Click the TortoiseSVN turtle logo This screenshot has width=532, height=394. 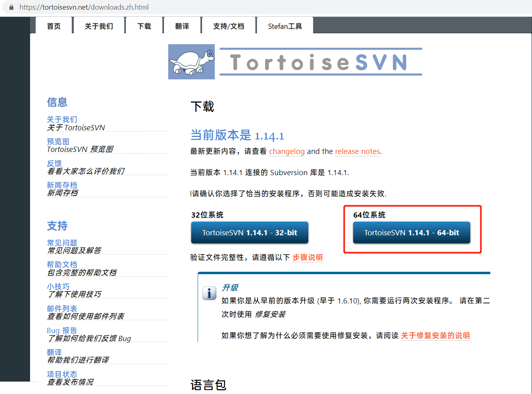point(191,61)
